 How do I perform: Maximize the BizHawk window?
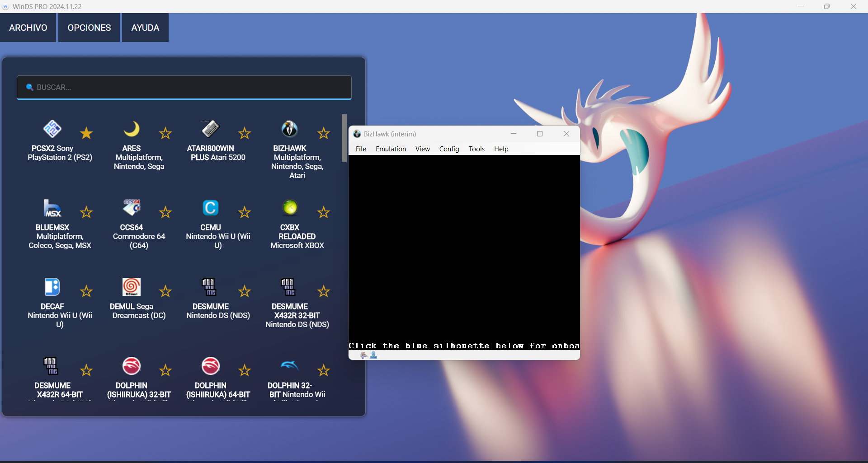[x=540, y=134]
